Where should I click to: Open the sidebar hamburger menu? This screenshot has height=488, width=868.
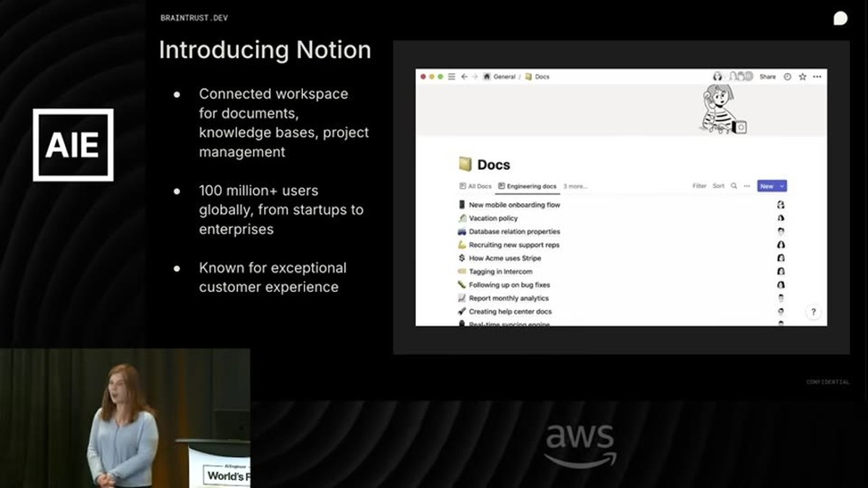(x=451, y=77)
